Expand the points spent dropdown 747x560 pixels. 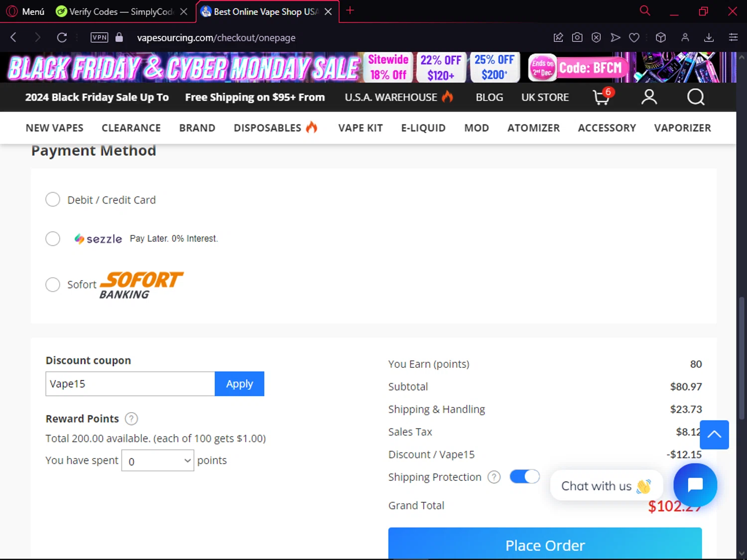click(158, 460)
